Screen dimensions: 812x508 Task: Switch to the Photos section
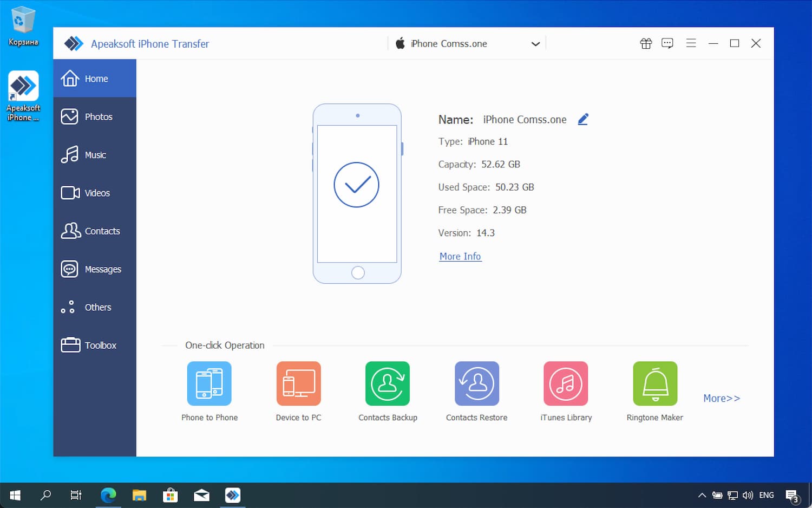pos(95,117)
